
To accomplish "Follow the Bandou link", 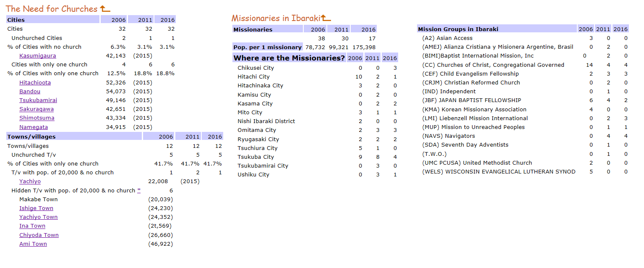I will 30,92.
